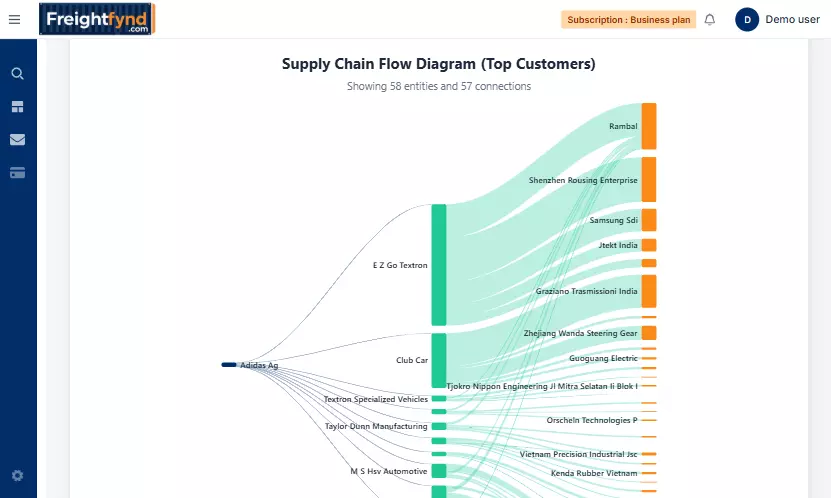Click the Zhejiang Wanda Steering Gear node

649,333
